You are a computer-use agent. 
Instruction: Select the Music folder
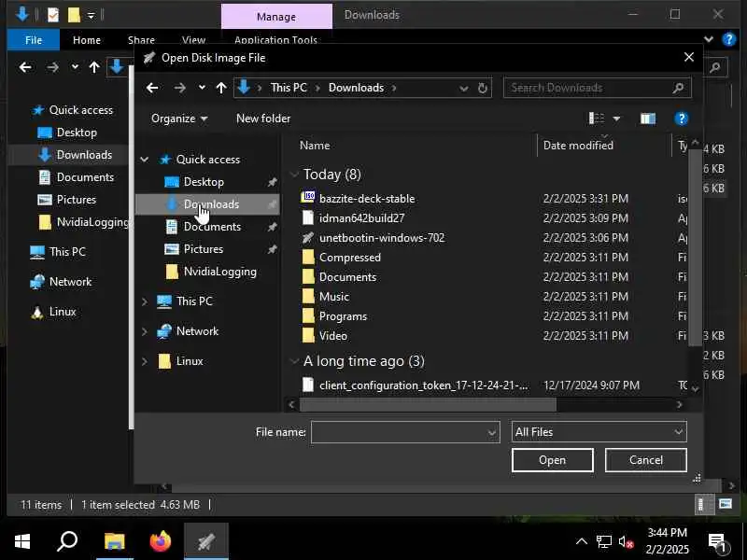click(x=334, y=296)
